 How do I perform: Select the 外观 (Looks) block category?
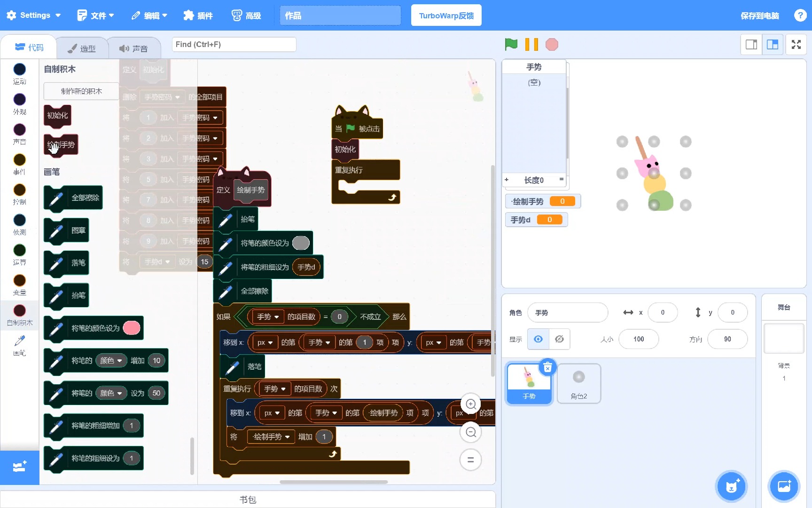click(x=19, y=104)
